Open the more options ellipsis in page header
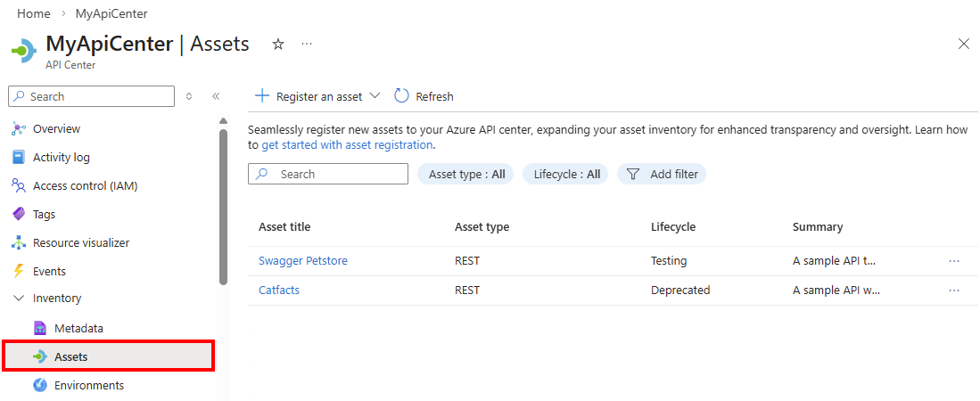This screenshot has width=980, height=401. 307,44
